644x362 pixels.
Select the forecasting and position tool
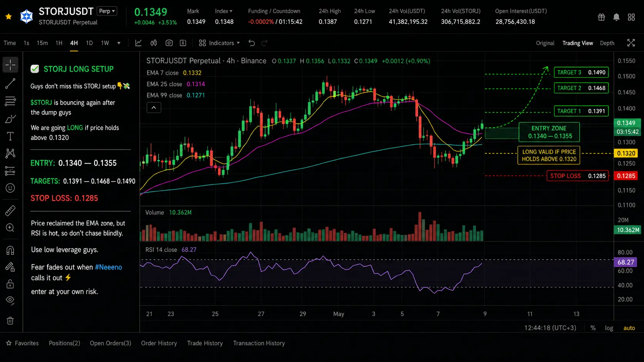(10, 171)
